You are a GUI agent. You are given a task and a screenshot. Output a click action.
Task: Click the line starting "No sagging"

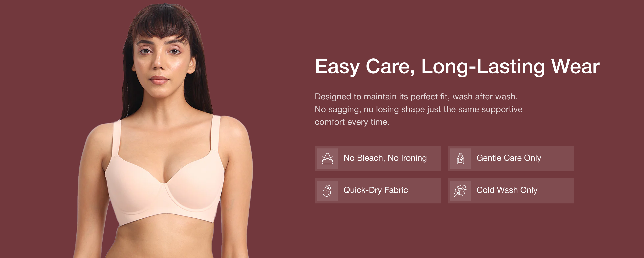point(419,110)
